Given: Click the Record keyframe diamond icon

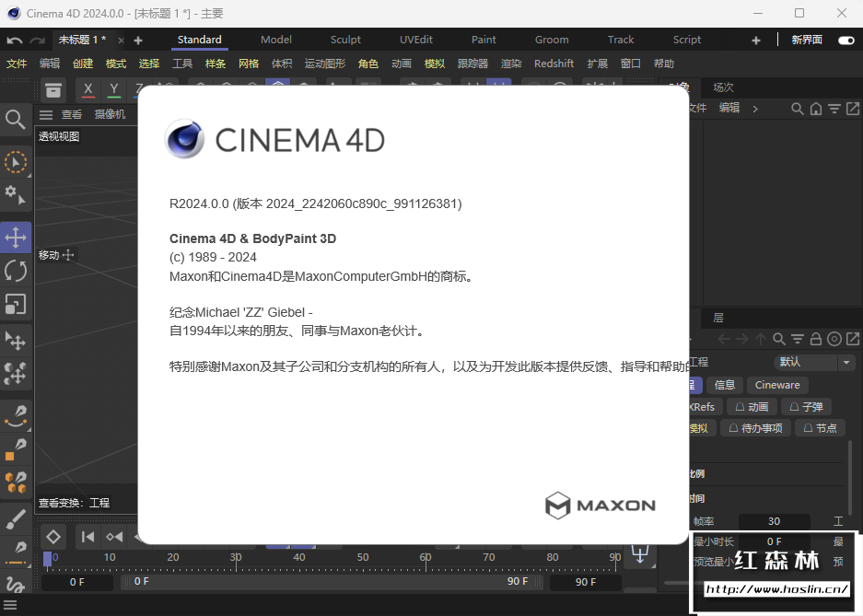Looking at the screenshot, I should coord(53,537).
